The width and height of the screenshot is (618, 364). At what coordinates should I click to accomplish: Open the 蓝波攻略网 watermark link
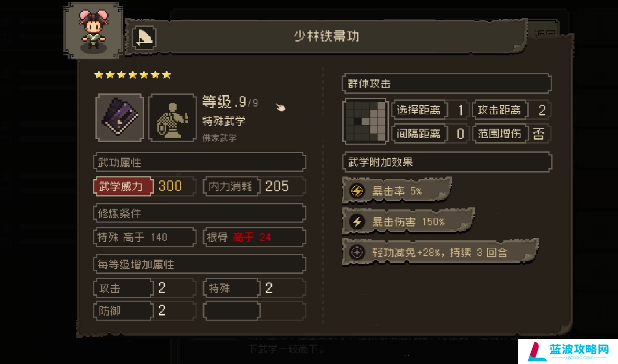[568, 351]
